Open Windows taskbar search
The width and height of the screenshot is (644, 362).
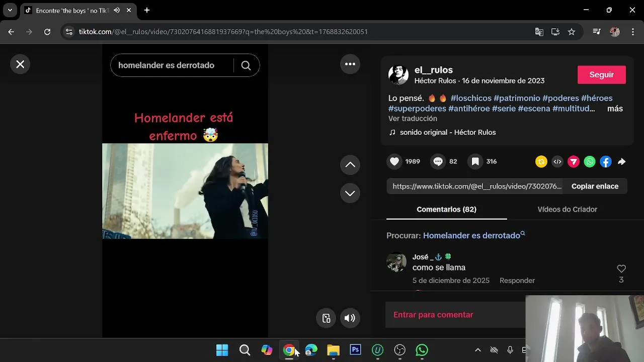pos(245,350)
